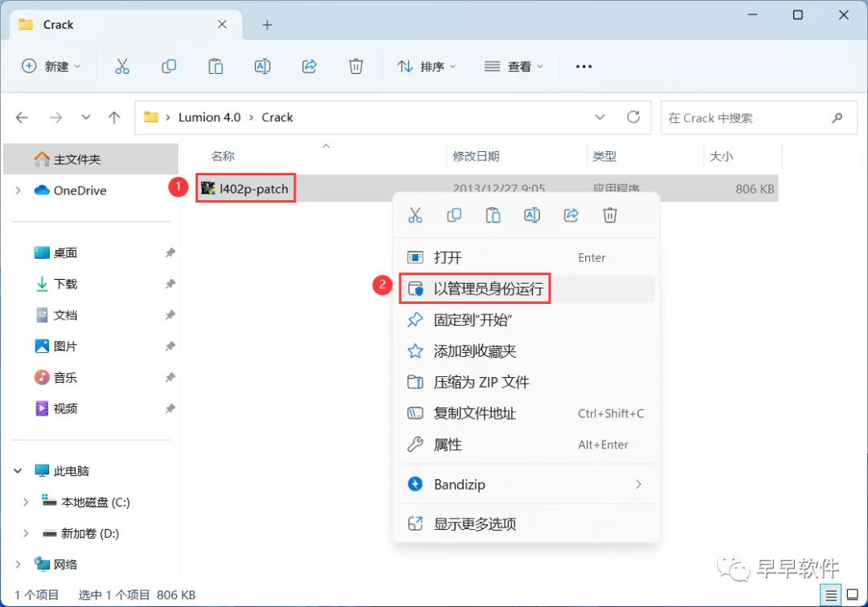Click the Copy icon in the top toolbar

[169, 67]
